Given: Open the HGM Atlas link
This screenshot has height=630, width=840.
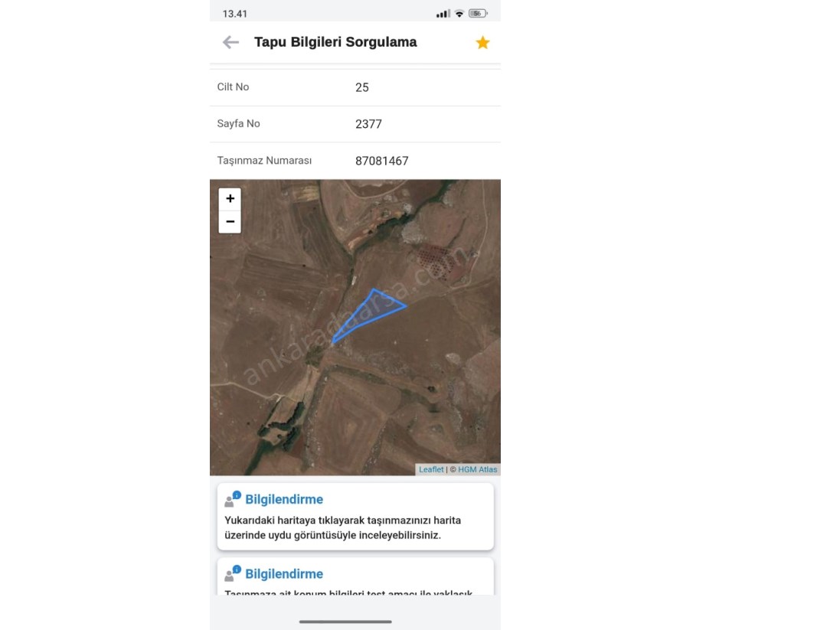Looking at the screenshot, I should pos(477,469).
